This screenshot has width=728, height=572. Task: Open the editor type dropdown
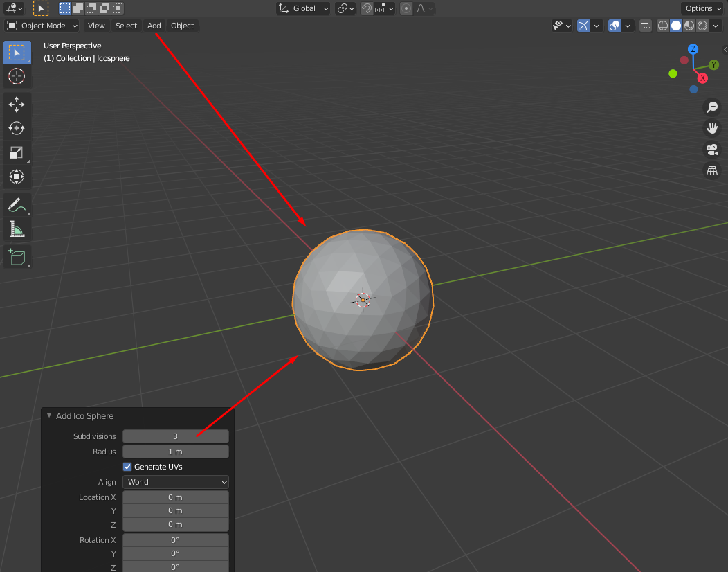tap(13, 8)
